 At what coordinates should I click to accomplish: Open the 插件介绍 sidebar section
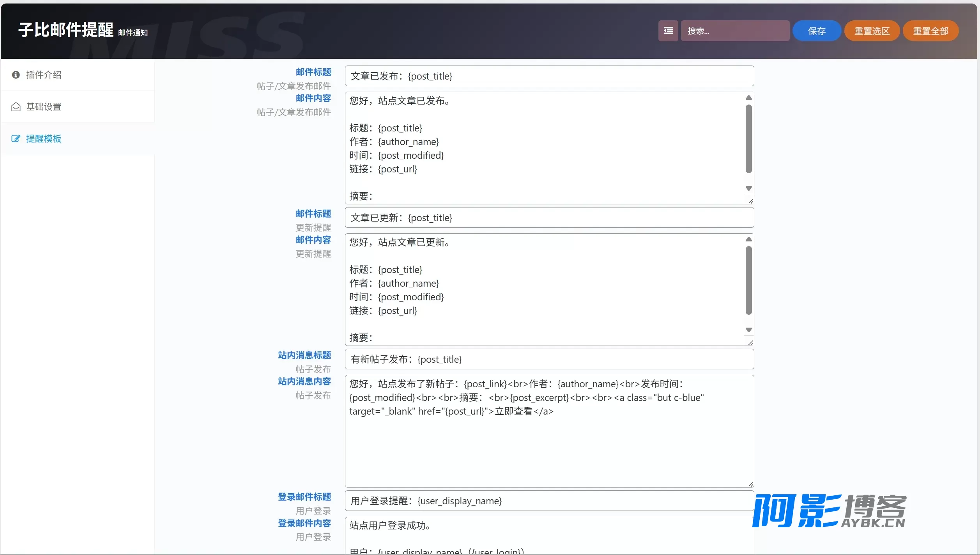[78, 75]
